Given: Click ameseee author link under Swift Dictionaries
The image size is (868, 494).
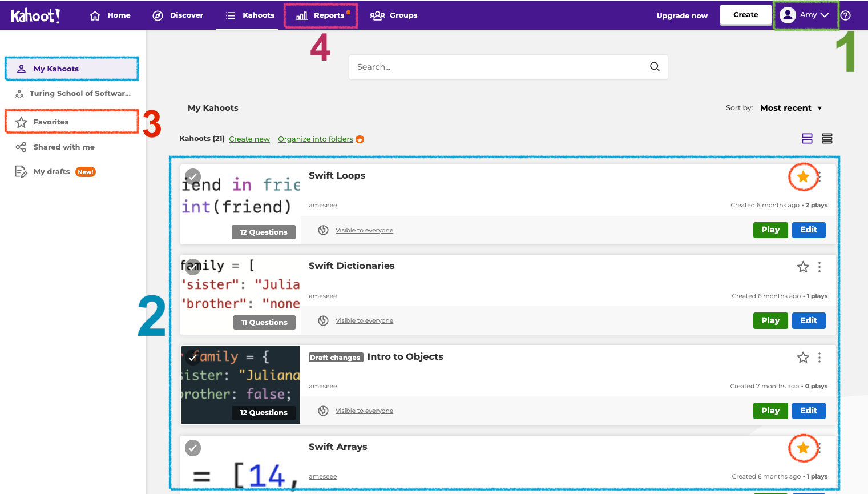Looking at the screenshot, I should pyautogui.click(x=323, y=296).
